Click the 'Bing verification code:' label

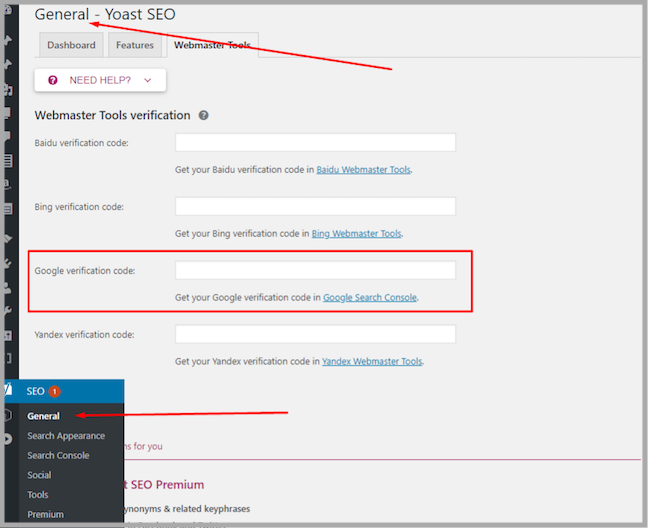(79, 207)
